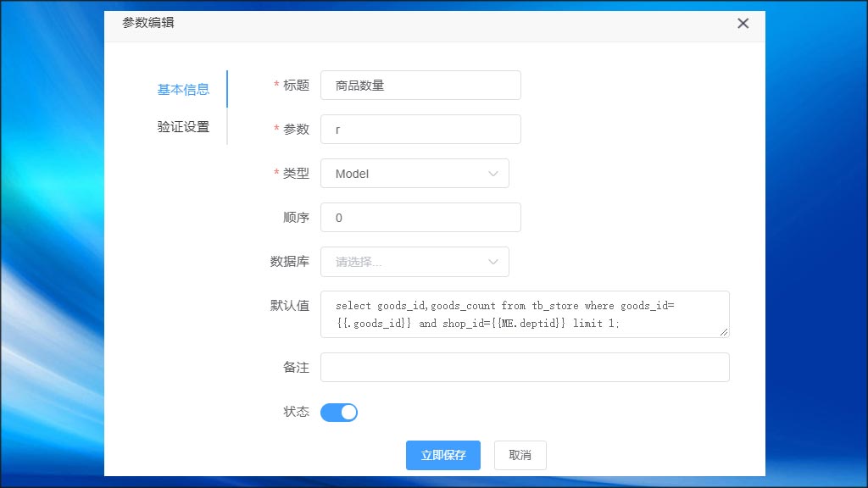Toggle the parameter status control off
Screen dimensions: 868x488
[x=339, y=412]
